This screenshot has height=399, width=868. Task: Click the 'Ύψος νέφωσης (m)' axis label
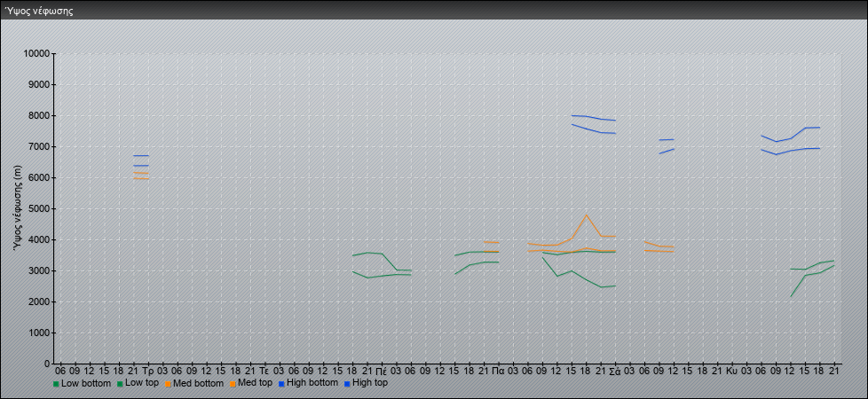(18, 208)
